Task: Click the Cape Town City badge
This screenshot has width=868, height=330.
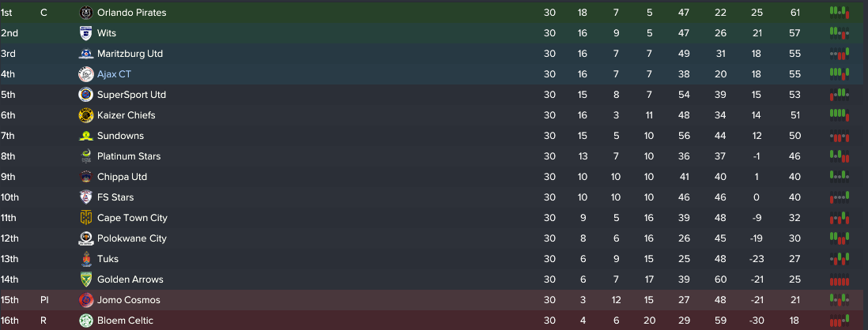Action: 86,218
